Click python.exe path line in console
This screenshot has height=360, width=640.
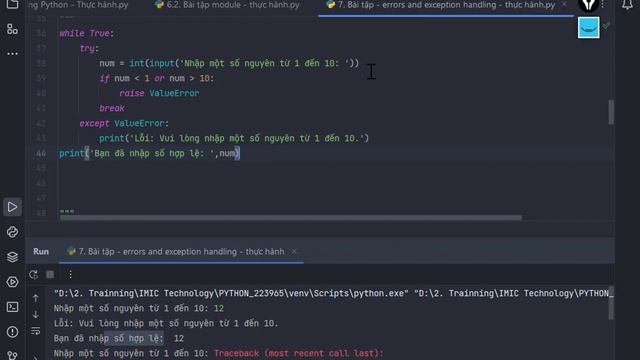point(332,293)
